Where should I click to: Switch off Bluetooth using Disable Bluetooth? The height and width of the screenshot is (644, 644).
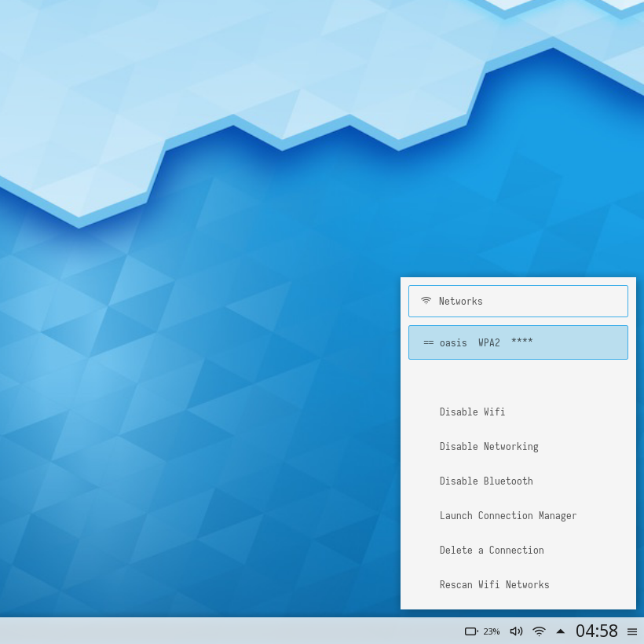pyautogui.click(x=486, y=481)
